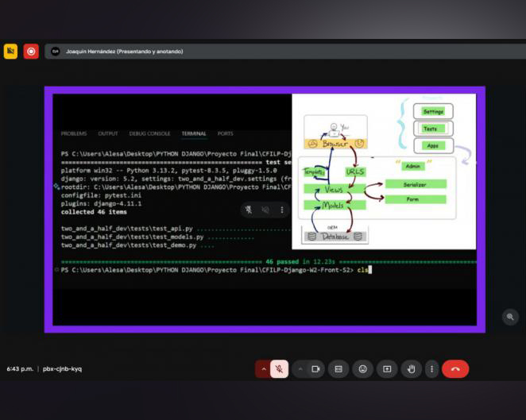Screen dimensions: 526x420
Task: Switch to the PROBLEMS tab
Action: pyautogui.click(x=74, y=133)
